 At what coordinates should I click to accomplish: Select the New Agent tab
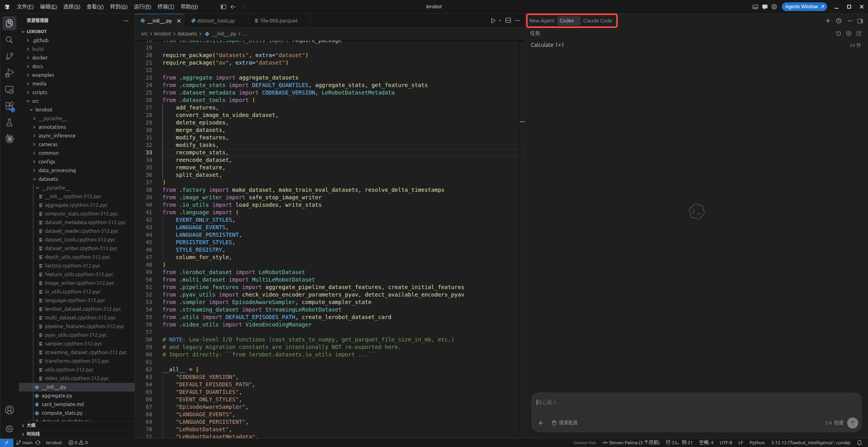click(542, 20)
